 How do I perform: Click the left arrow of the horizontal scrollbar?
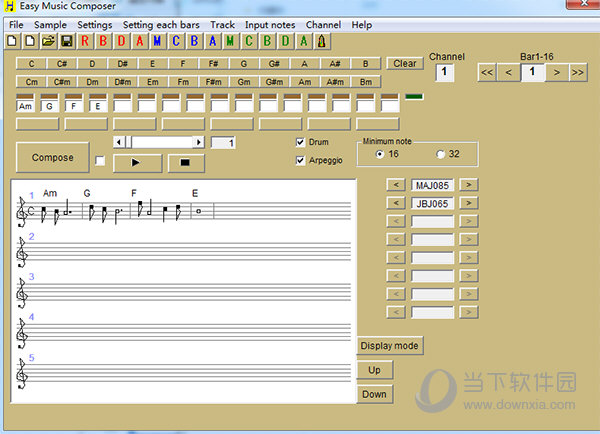coord(119,142)
